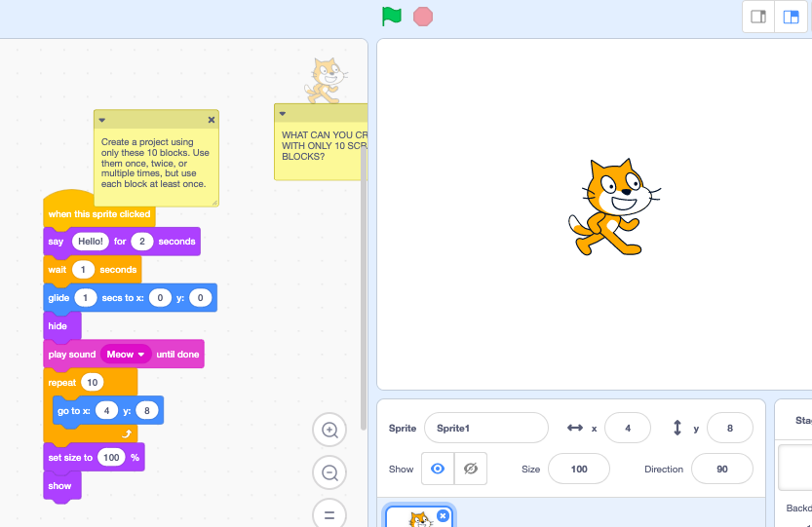812x527 pixels.
Task: Click the glide block's y value
Action: click(201, 298)
